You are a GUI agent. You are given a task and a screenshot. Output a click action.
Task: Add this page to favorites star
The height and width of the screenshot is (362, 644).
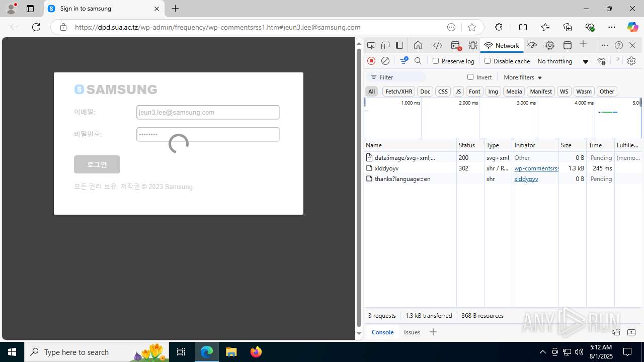pyautogui.click(x=471, y=27)
